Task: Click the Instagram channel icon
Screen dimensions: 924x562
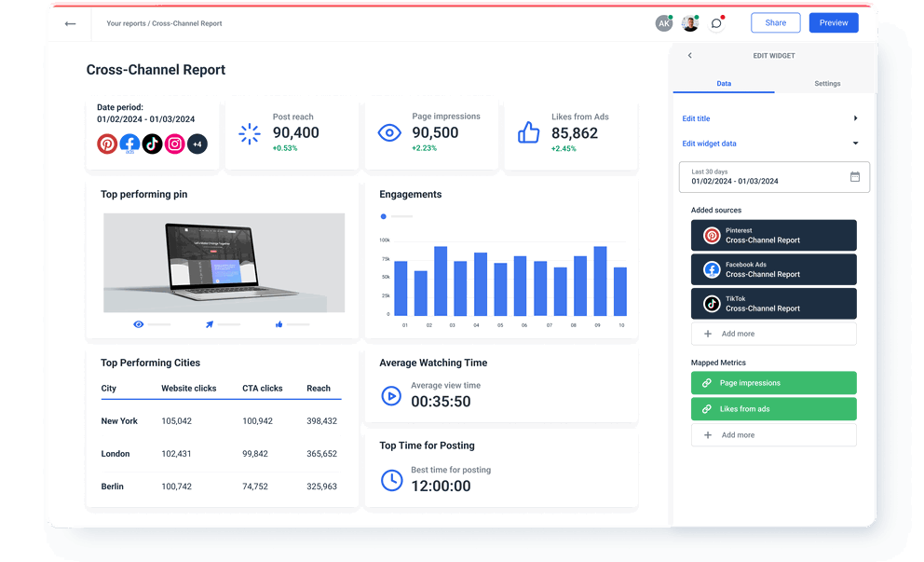Action: tap(174, 144)
